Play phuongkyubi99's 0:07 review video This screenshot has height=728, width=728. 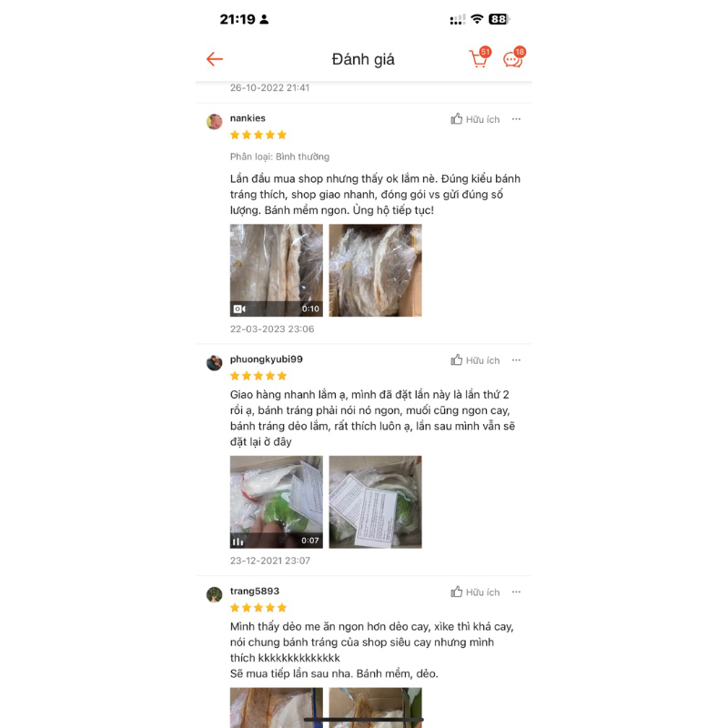(277, 502)
